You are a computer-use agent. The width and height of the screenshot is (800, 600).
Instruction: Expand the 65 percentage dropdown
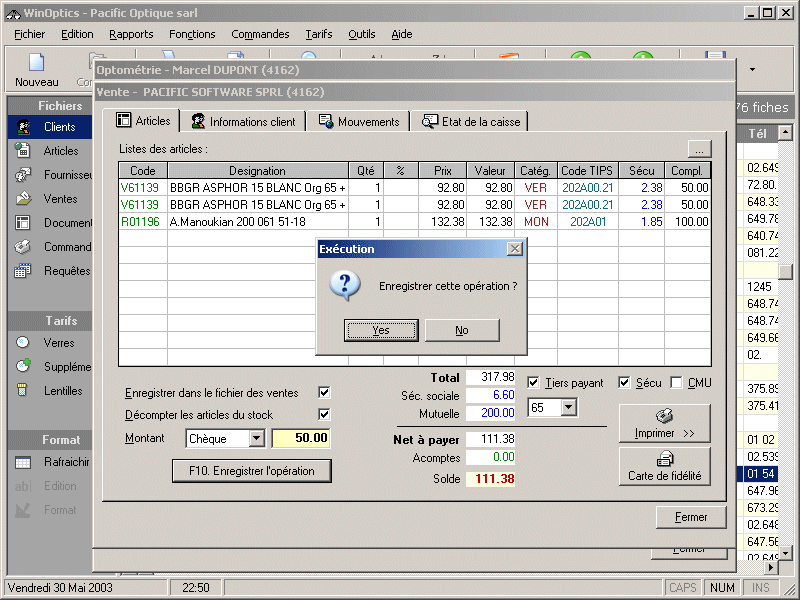pyautogui.click(x=568, y=408)
